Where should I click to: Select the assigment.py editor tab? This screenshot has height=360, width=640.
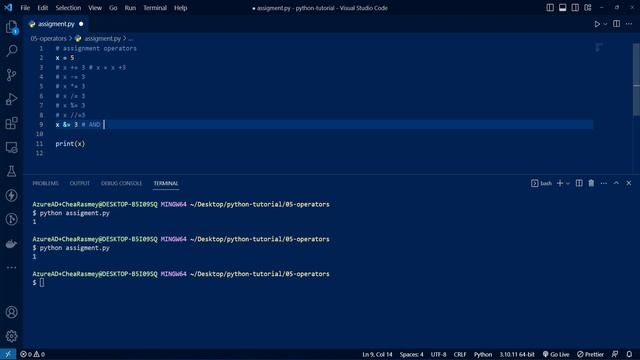pyautogui.click(x=56, y=24)
